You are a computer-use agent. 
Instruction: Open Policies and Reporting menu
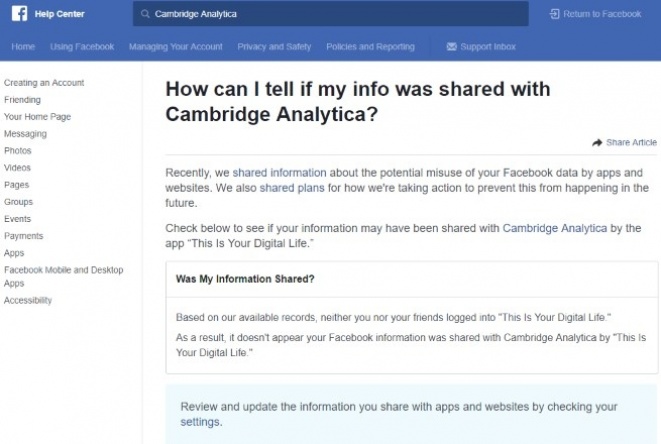click(371, 47)
